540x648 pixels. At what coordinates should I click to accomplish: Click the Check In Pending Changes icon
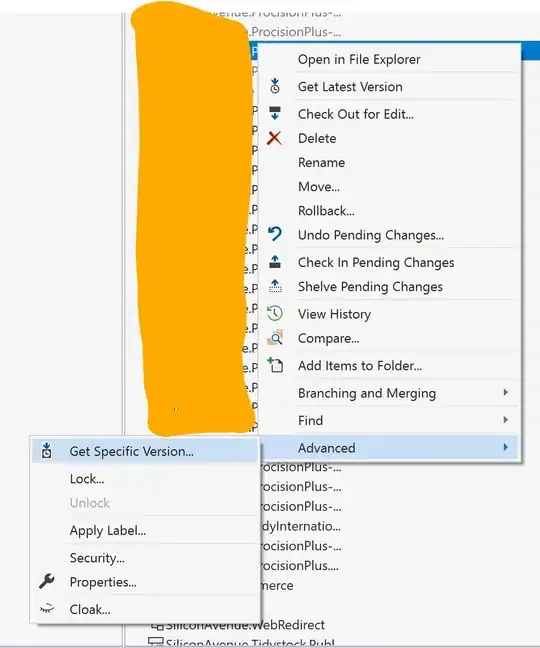click(275, 262)
